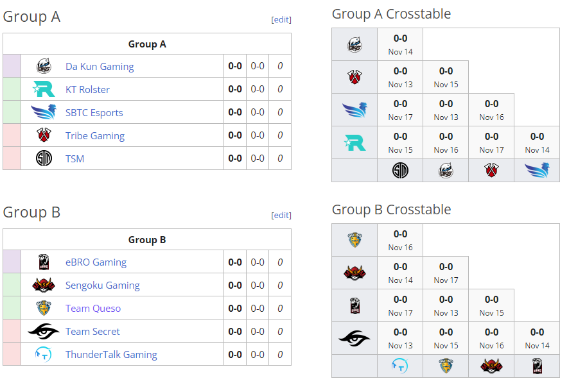Click the KT Rolster logo in Group A table
This screenshot has height=392, width=569.
[x=44, y=89]
